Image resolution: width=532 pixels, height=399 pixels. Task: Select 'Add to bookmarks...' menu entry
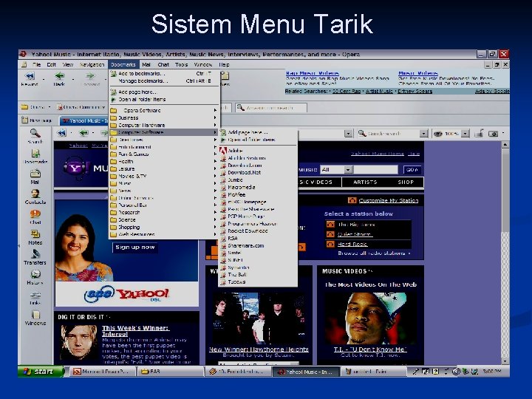point(163,74)
